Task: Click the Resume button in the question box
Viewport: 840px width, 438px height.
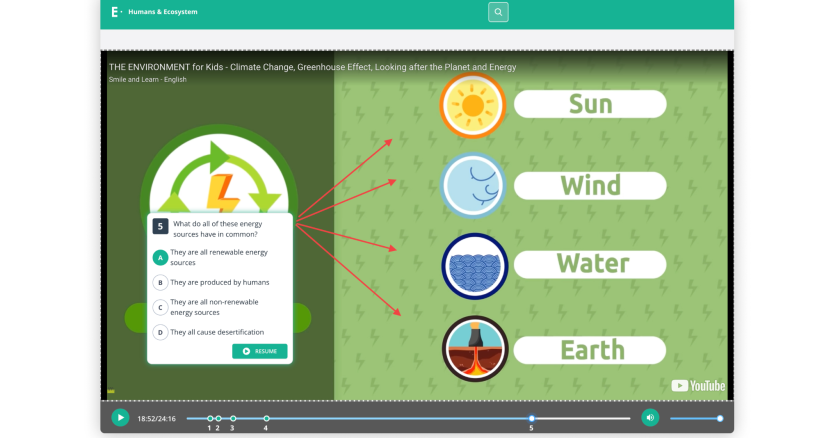Action: click(260, 351)
